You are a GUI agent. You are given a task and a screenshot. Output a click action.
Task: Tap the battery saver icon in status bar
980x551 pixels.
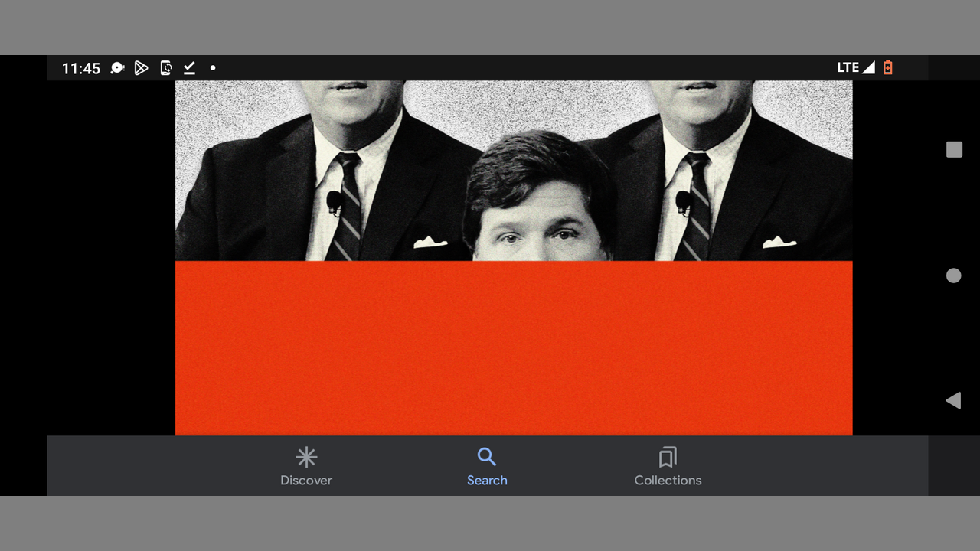coord(887,68)
